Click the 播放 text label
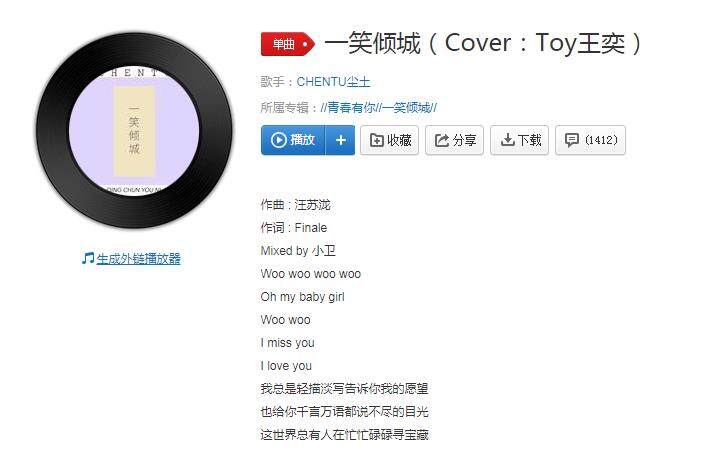The width and height of the screenshot is (704, 451). click(x=302, y=140)
